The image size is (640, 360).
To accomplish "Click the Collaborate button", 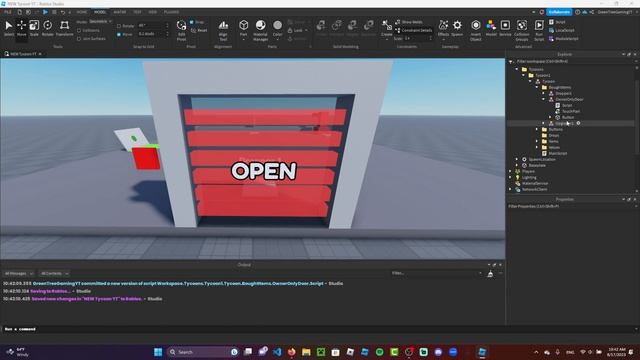I will [x=559, y=12].
